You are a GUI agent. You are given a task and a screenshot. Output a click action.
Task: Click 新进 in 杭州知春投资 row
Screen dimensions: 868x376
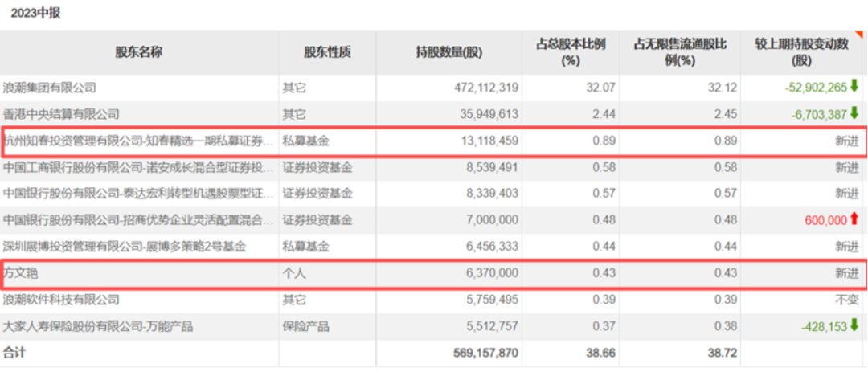coord(847,141)
